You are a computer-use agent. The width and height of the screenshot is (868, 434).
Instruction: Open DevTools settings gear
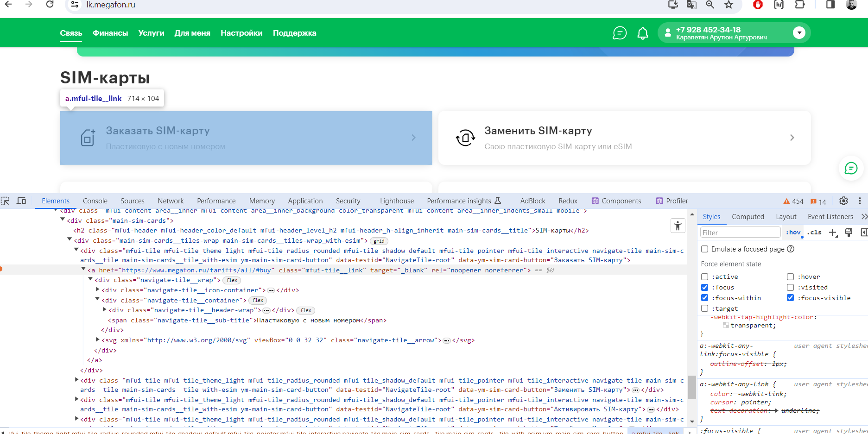pos(844,201)
